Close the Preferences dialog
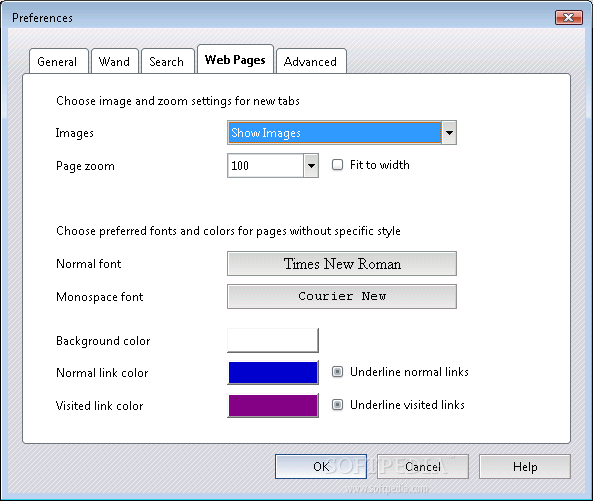 (568, 17)
